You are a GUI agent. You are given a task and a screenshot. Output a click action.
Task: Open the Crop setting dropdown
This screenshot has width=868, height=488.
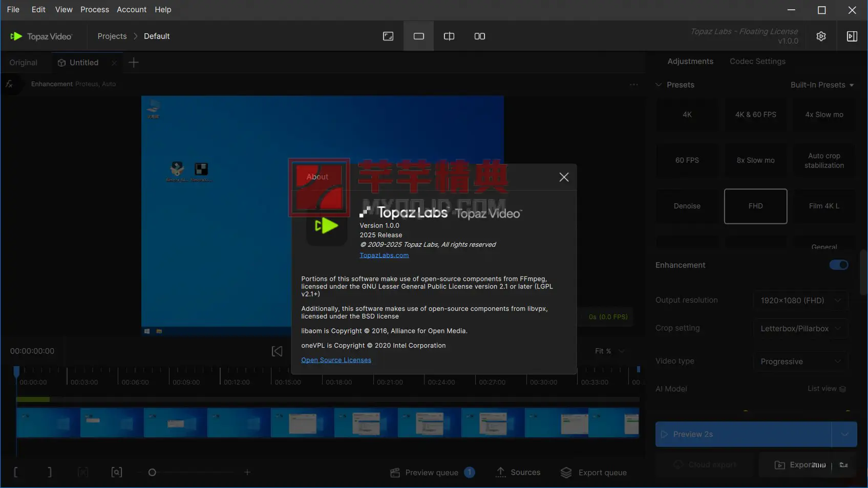point(800,329)
